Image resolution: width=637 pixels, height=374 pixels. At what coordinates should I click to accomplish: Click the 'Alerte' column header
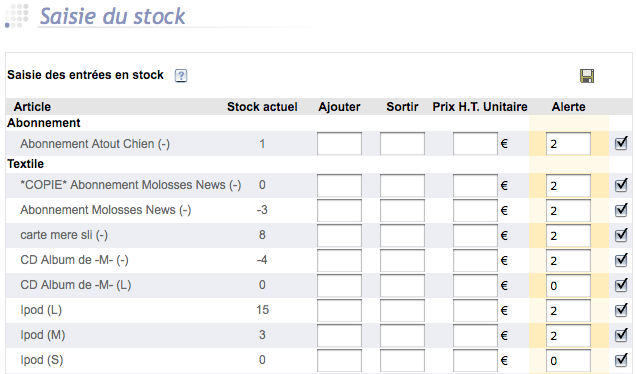click(568, 107)
